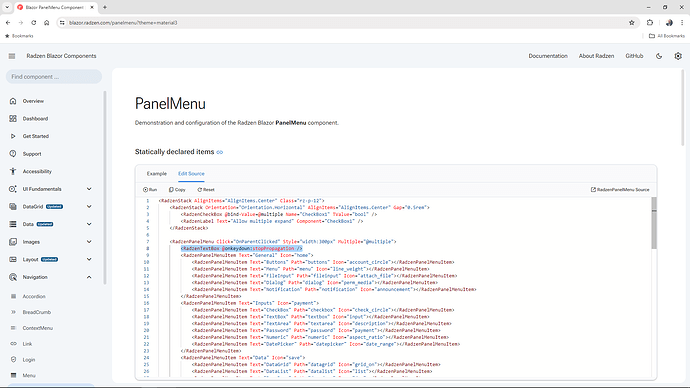The width and height of the screenshot is (690, 388).
Task: Collapse Navigation section chevron
Action: pos(89,277)
